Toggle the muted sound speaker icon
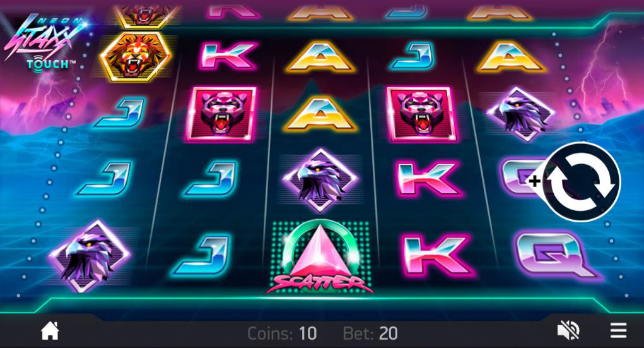644x348 pixels. tap(568, 331)
